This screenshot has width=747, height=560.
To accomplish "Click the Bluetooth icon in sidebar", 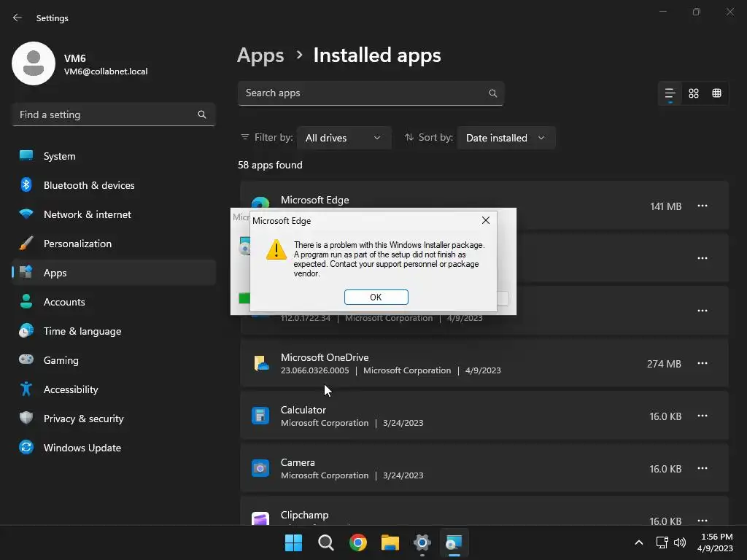I will [x=26, y=184].
